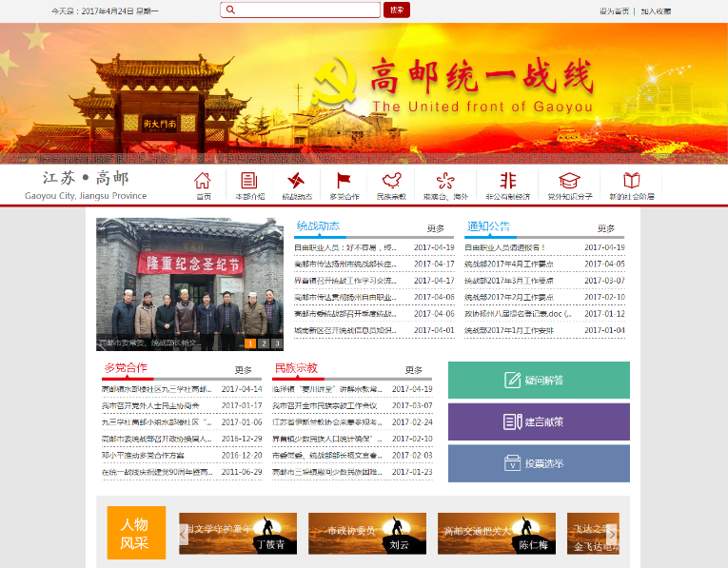The height and width of the screenshot is (568, 728).
Task: Click the 首页 home icon in navigation
Action: coord(203,181)
